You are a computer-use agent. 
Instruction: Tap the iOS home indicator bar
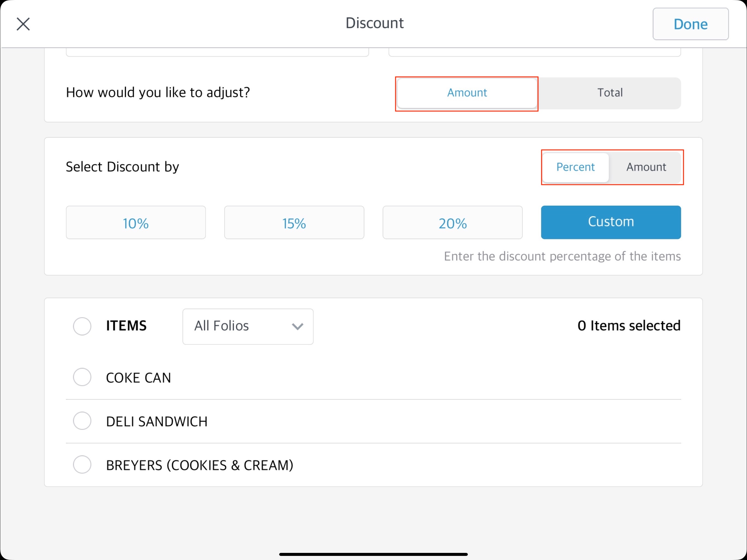373,554
